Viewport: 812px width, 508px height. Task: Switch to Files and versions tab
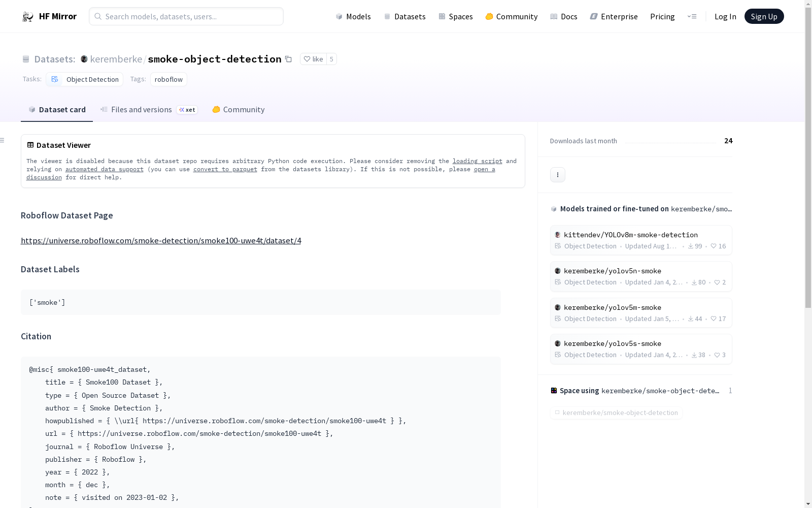pos(149,110)
